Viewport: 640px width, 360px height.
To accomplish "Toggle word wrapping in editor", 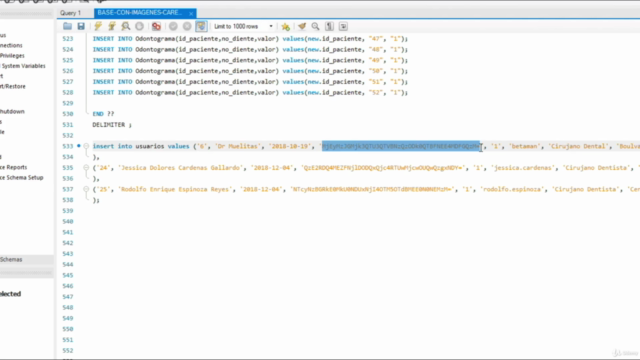I will [x=343, y=27].
